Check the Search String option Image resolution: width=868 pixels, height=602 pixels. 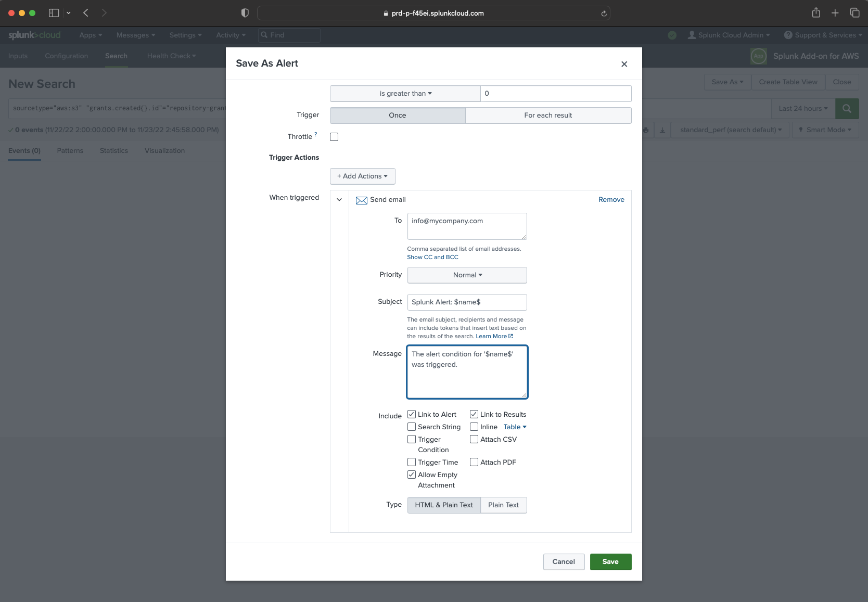point(412,427)
